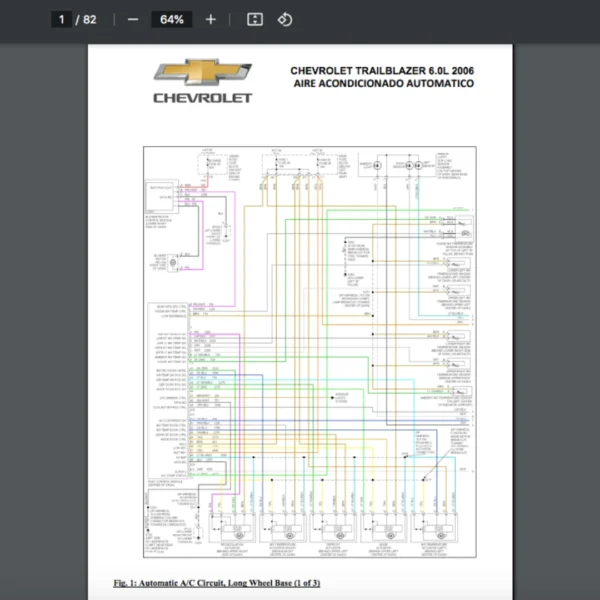This screenshot has height=600, width=600.
Task: Toggle the fit to page icon
Action: click(254, 19)
